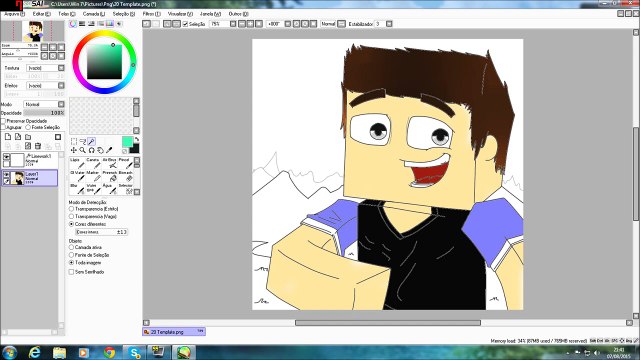Choose the Blur brush tool
Screen dimensions: 640x360
click(77, 189)
